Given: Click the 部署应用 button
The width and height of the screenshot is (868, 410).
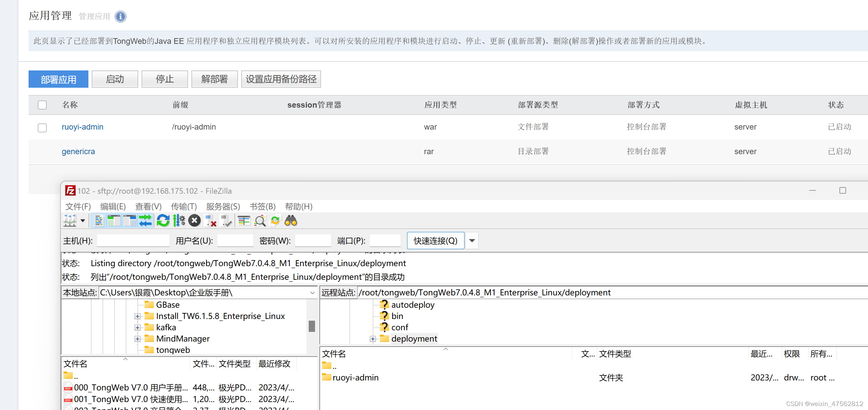Looking at the screenshot, I should 58,79.
